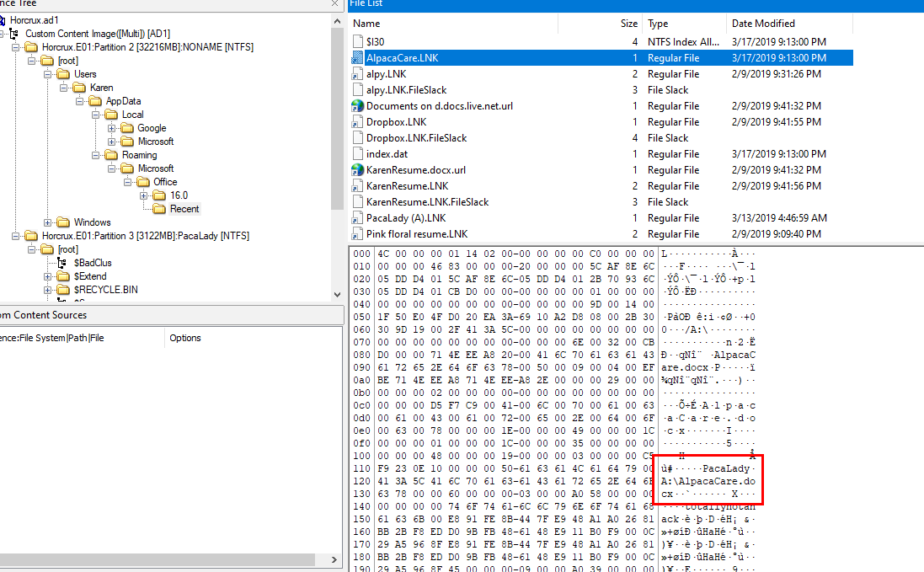The width and height of the screenshot is (924, 572).
Task: Select the Pink floral resume.LNK filename
Action: point(417,234)
